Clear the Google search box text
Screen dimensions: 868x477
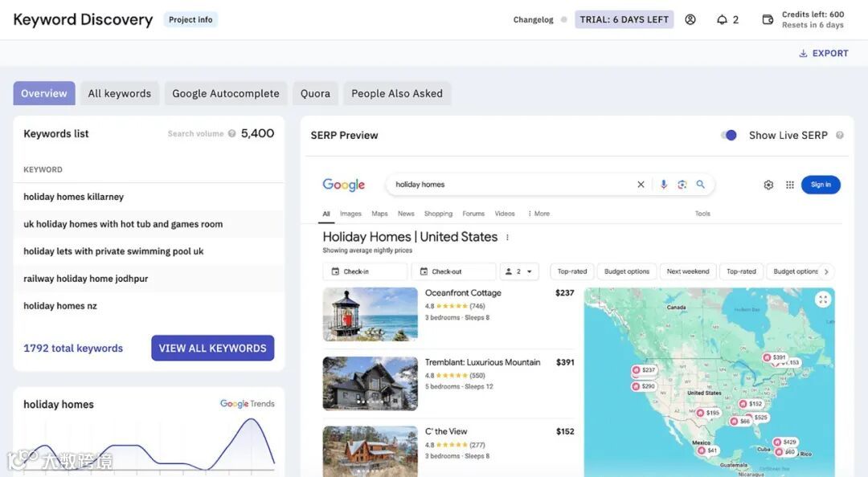(x=641, y=185)
